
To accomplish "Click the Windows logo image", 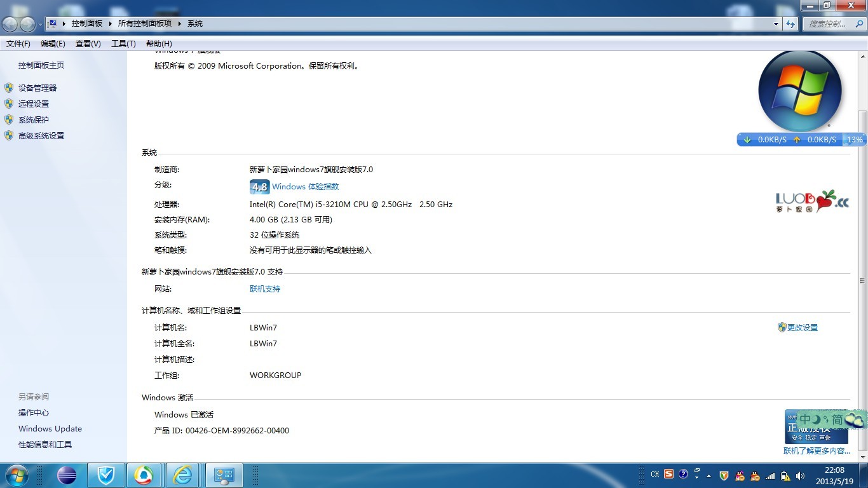I will (x=800, y=90).
